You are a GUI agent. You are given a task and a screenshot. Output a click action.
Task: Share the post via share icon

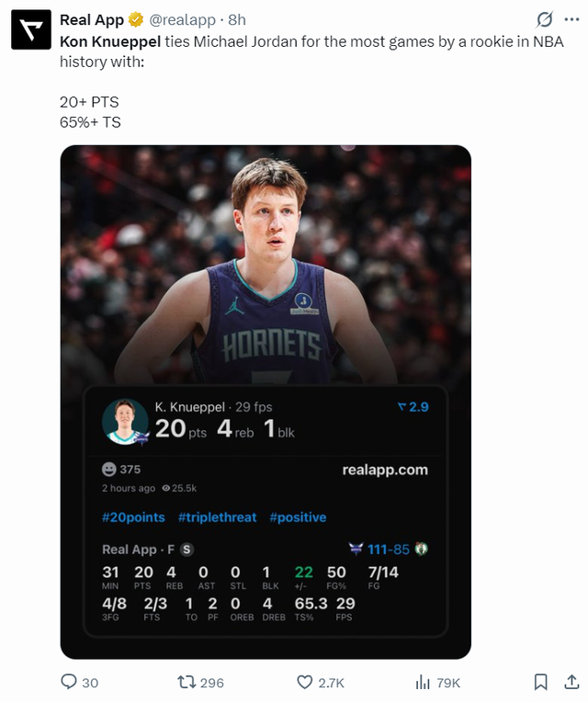pos(571,682)
